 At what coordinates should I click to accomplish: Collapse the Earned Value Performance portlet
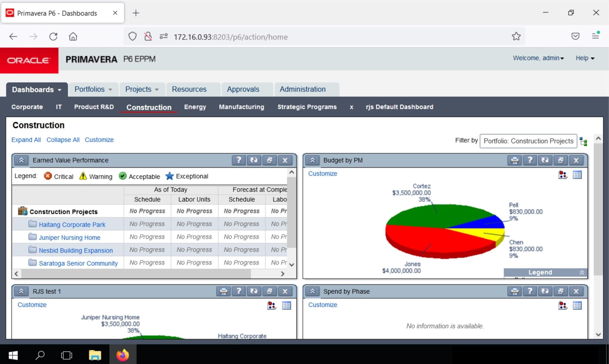(21, 160)
